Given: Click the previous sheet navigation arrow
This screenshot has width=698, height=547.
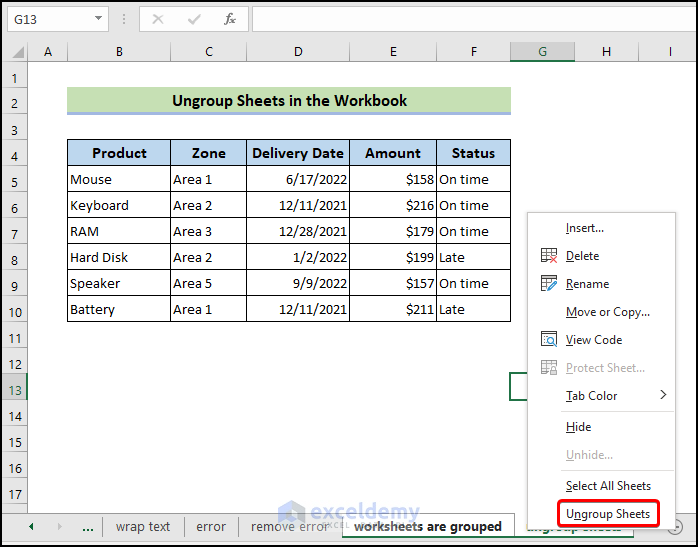Looking at the screenshot, I should [31, 527].
